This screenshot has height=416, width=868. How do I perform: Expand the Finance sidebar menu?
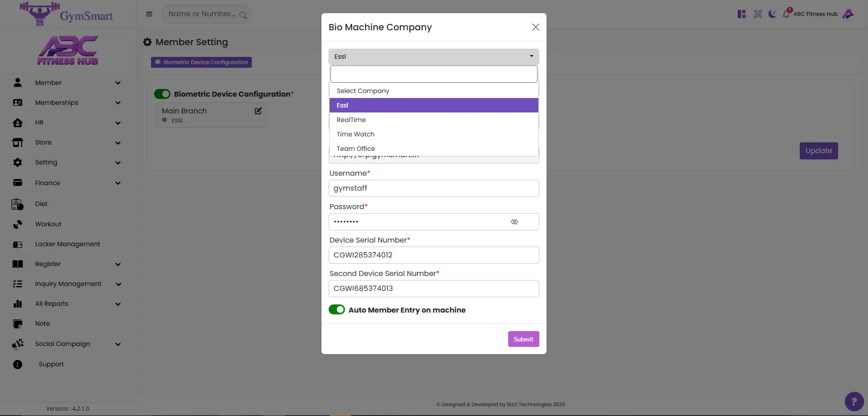[118, 183]
